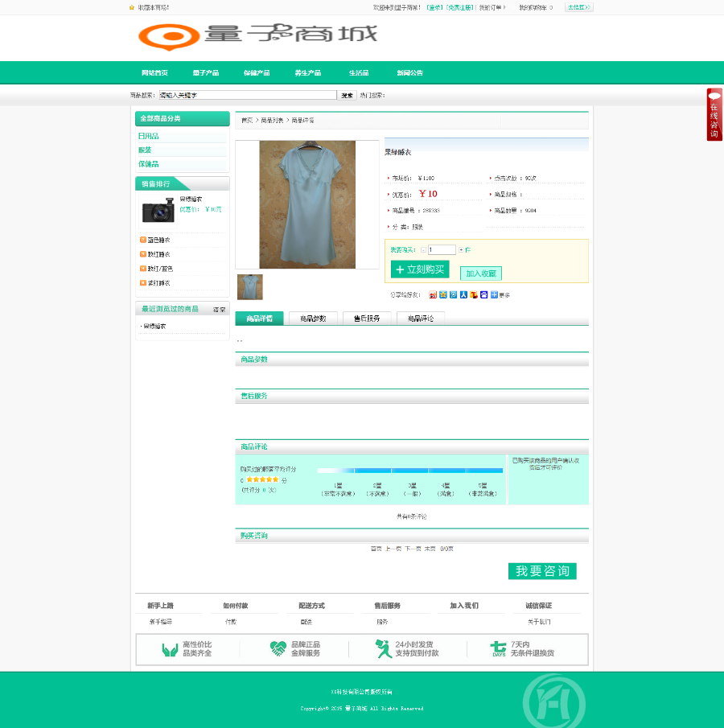Open more share options plus icon
The image size is (724, 728).
[x=494, y=295]
